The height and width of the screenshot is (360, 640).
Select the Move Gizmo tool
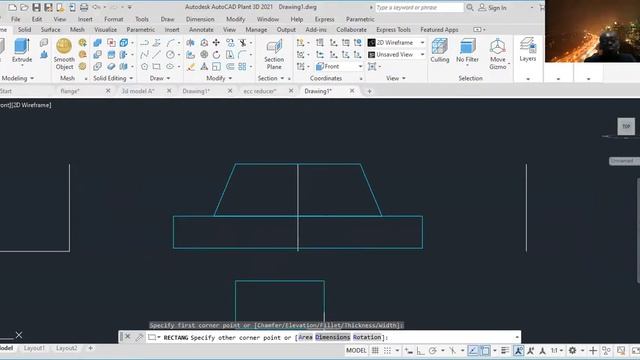click(498, 54)
